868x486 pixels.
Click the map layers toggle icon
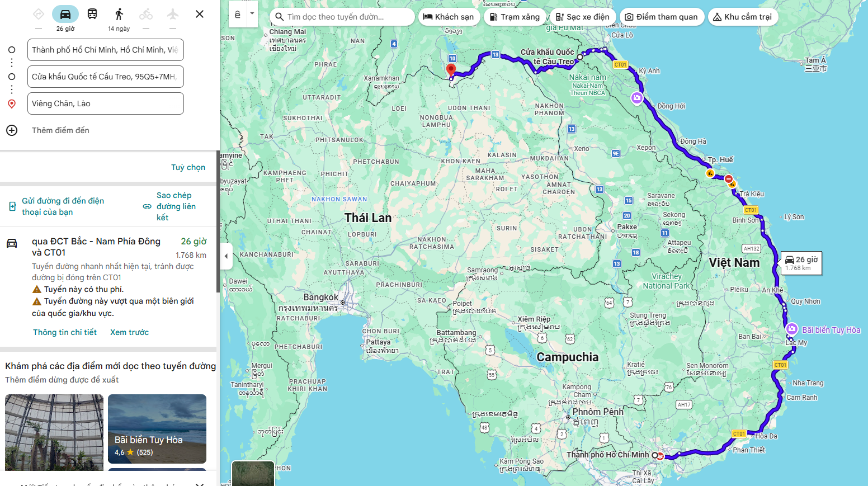238,14
